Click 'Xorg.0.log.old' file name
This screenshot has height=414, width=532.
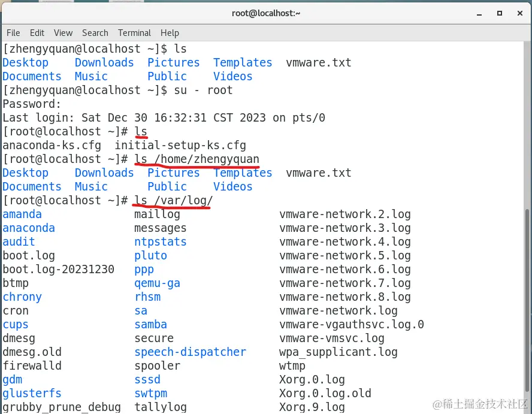click(325, 394)
